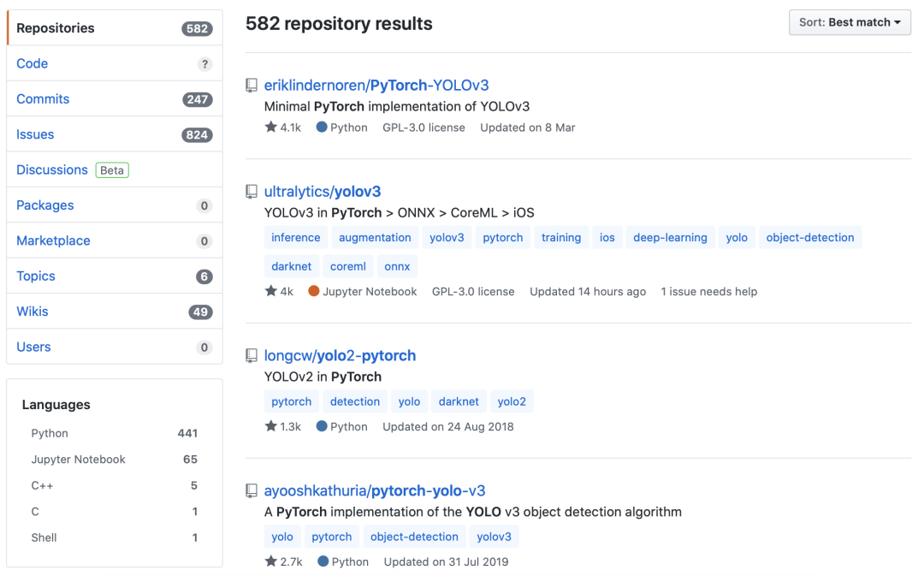Filter results by Python language
This screenshot has height=576, width=924.
point(50,433)
